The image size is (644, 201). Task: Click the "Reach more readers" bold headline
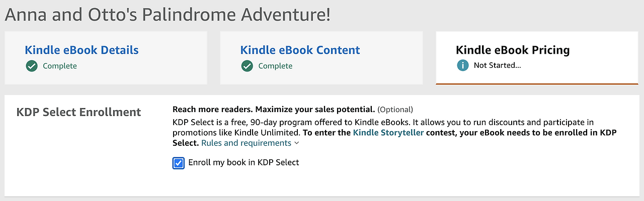pos(213,109)
